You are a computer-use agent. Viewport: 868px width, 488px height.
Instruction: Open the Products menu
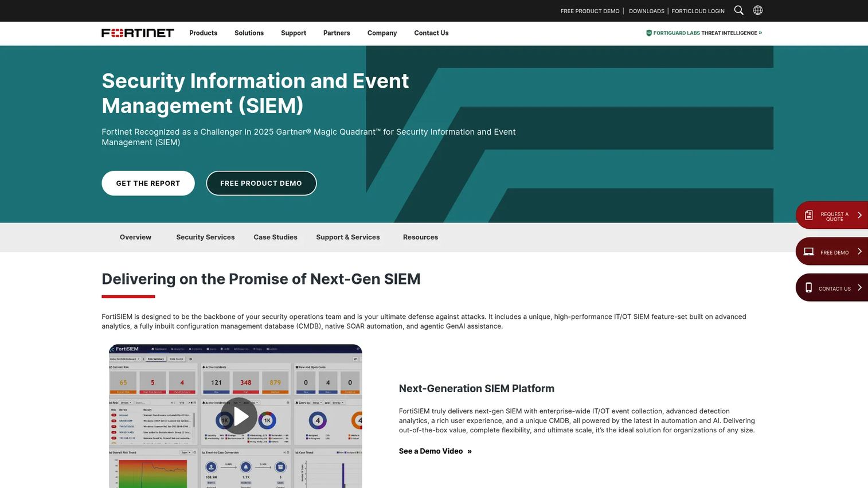click(x=204, y=33)
